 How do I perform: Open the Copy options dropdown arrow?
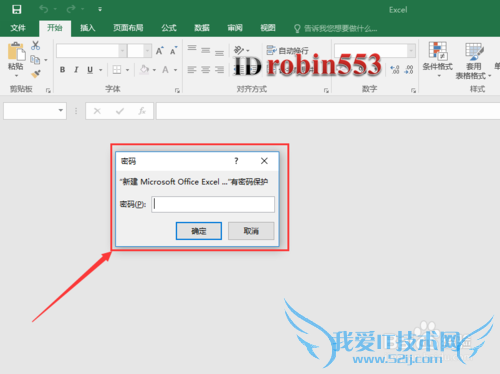[x=46, y=60]
